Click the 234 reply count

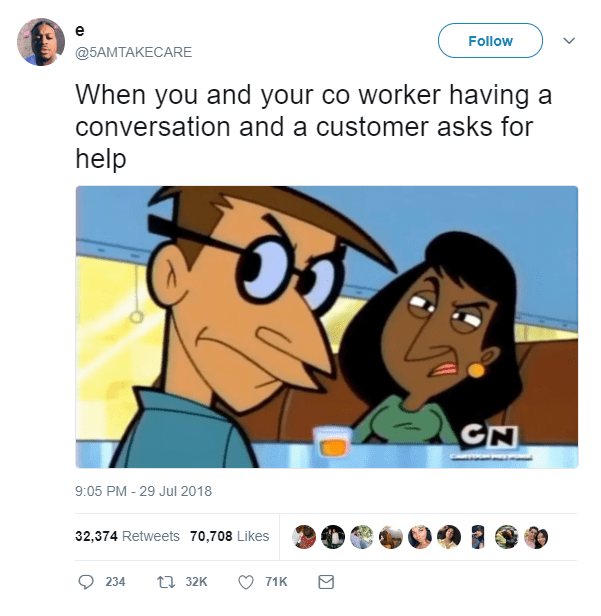(x=115, y=582)
